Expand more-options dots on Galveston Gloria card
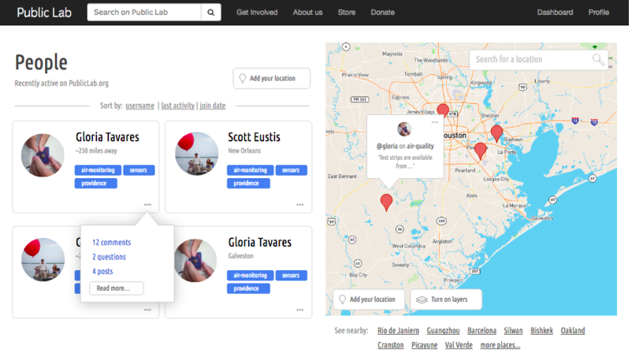This screenshot has width=632, height=364. [300, 310]
